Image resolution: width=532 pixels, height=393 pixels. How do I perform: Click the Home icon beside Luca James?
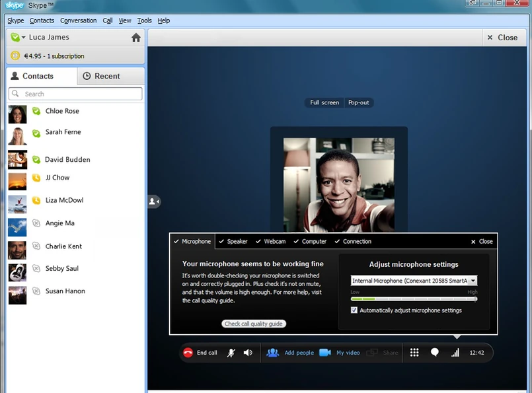coord(136,38)
